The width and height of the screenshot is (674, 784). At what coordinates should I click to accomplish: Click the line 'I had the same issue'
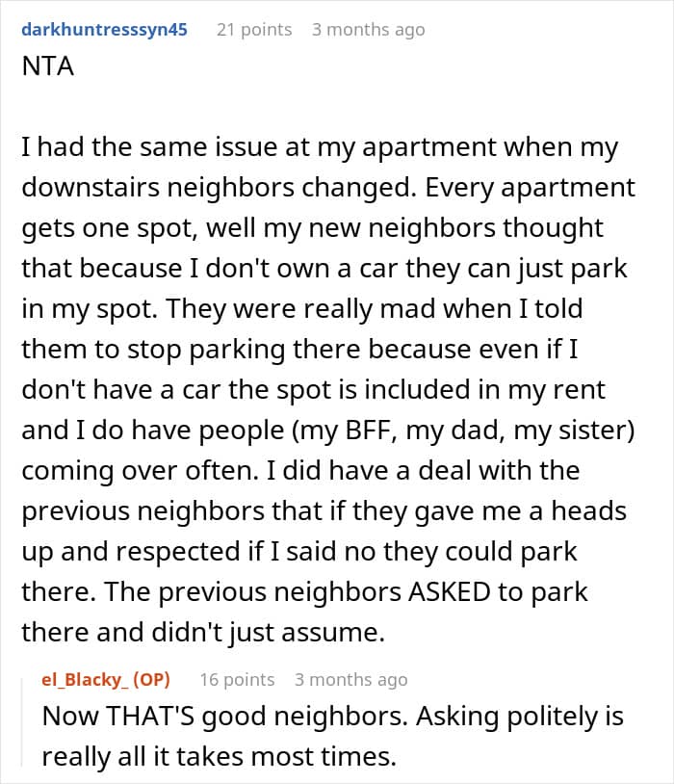(320, 148)
